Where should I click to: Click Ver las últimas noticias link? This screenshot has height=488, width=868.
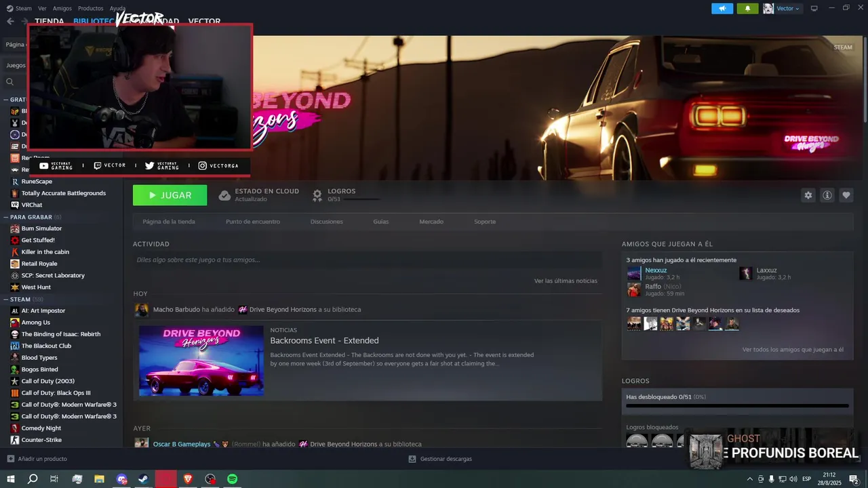(566, 281)
